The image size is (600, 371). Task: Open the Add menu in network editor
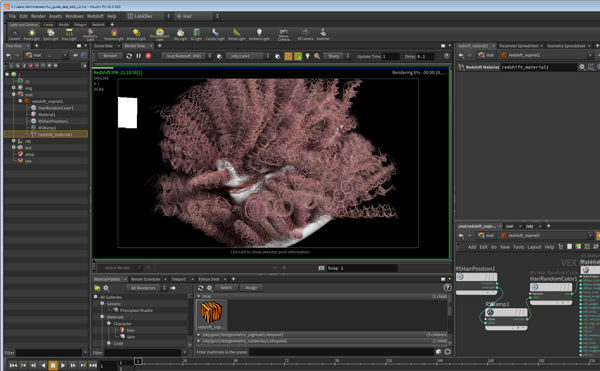pyautogui.click(x=472, y=247)
